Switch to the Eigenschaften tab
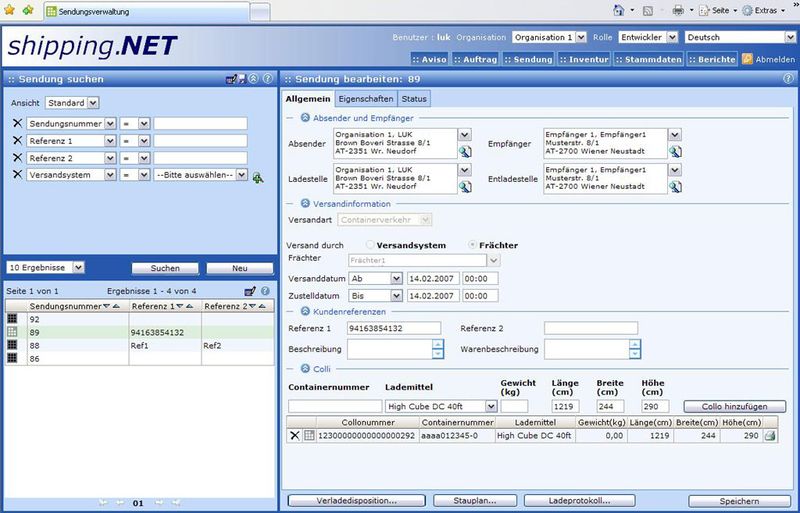Screen dimensions: 800x513 click(366, 99)
